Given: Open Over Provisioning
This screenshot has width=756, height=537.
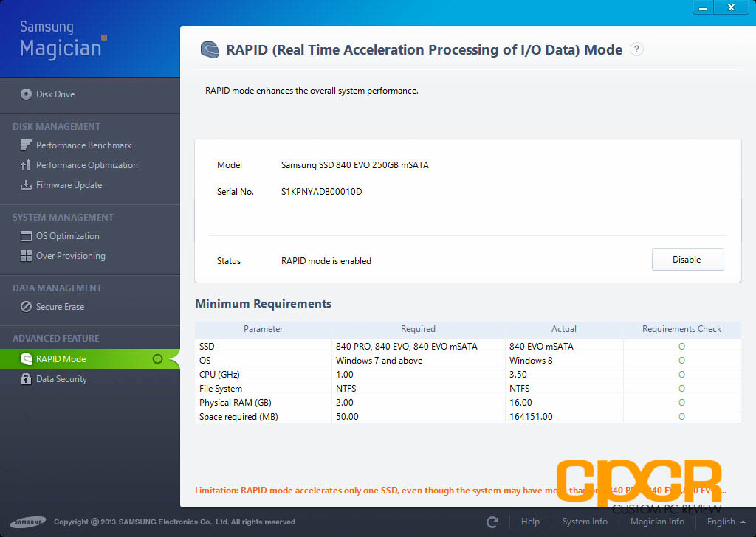Looking at the screenshot, I should [x=70, y=256].
